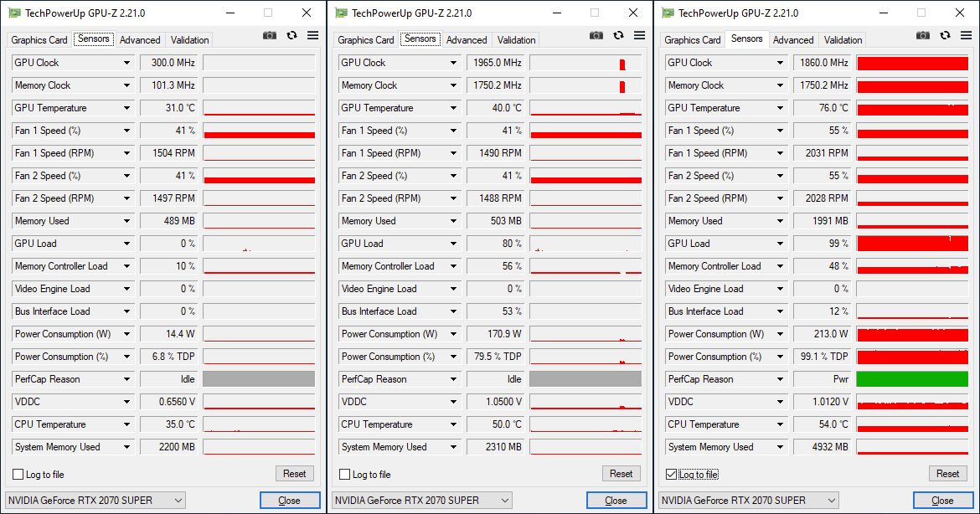Click the refresh icon in left window
980x514 pixels.
click(291, 35)
